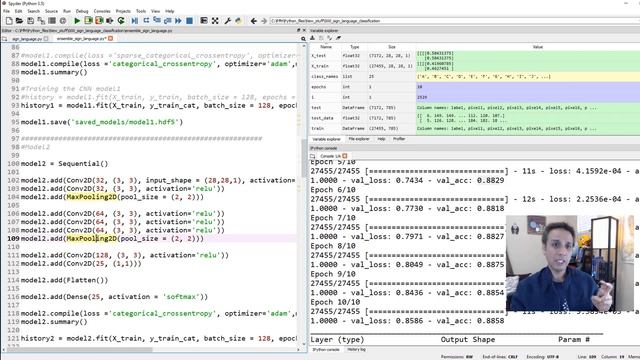Open the PYTHONPATH manager icon
The width and height of the screenshot is (640, 360).
coord(238,20)
